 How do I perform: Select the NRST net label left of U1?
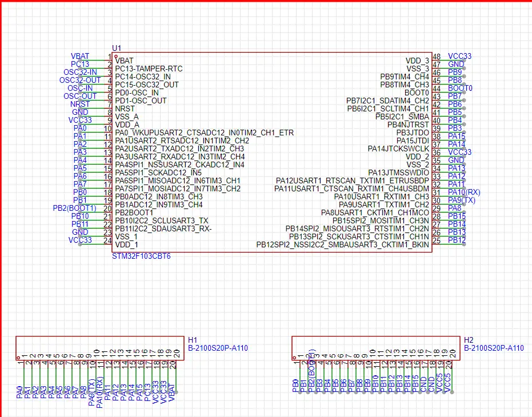point(79,105)
